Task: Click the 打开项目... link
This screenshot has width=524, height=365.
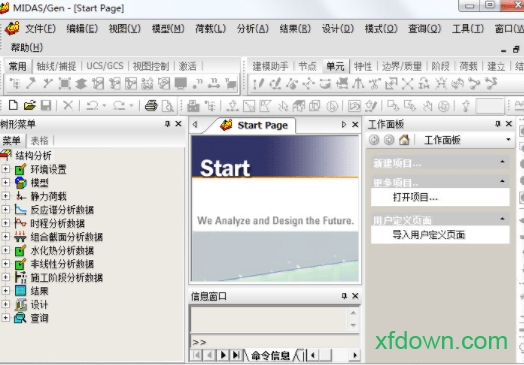Action: [415, 197]
